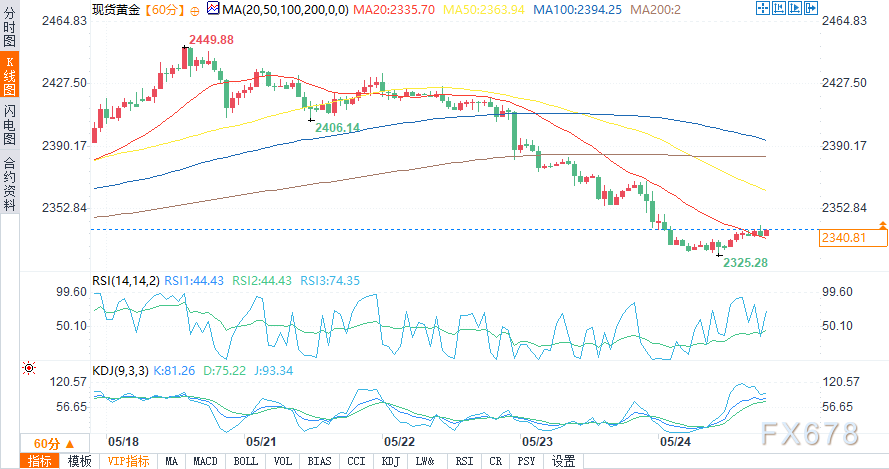The image size is (889, 469).
Task: Click the third layout icon at top right
Action: [793, 9]
